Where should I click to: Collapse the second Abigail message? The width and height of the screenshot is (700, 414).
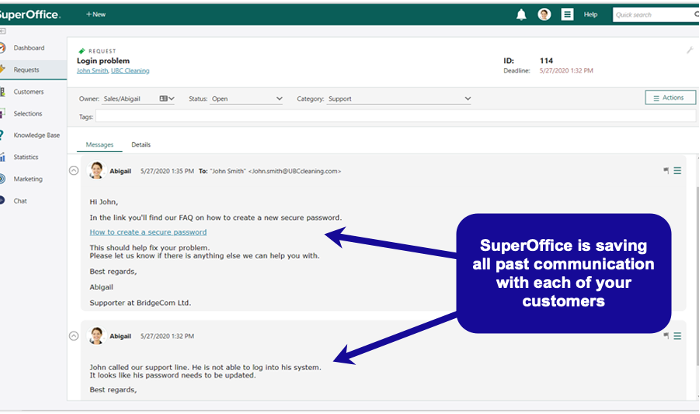click(x=73, y=336)
